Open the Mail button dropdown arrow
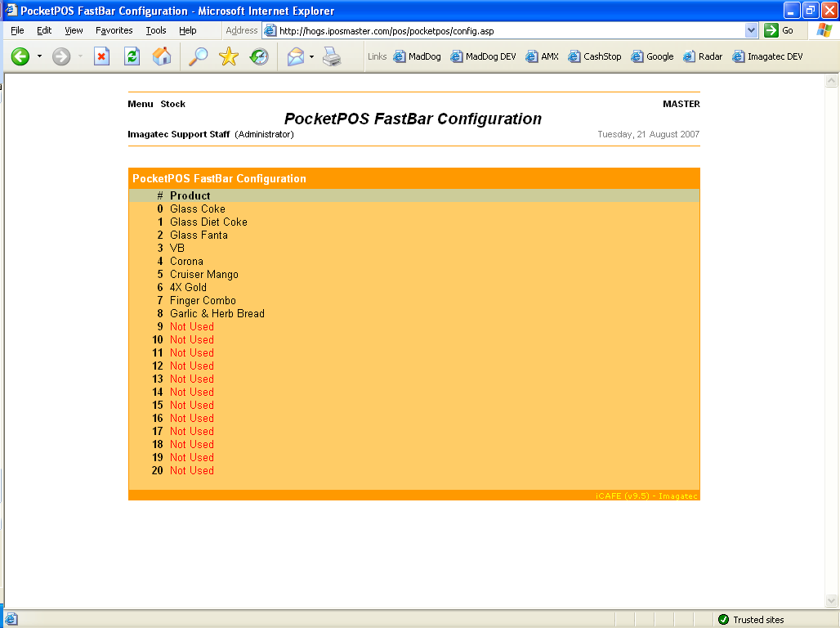 (x=311, y=56)
